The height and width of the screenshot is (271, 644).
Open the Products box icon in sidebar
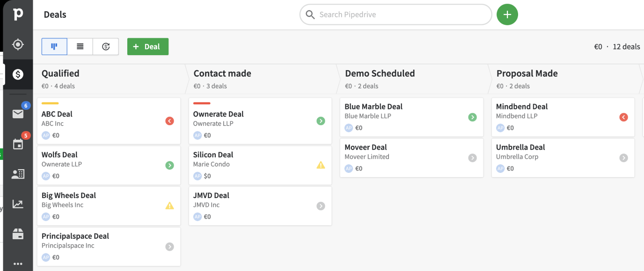(18, 234)
